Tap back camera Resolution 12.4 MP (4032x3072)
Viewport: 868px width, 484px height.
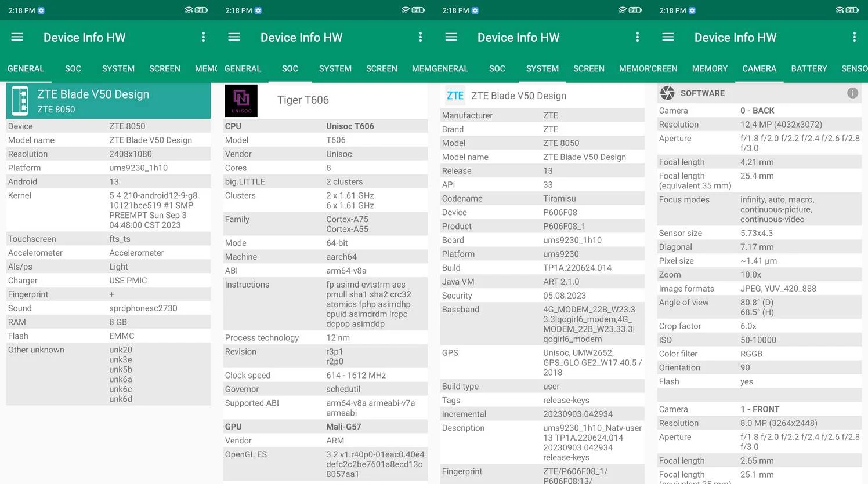click(781, 124)
